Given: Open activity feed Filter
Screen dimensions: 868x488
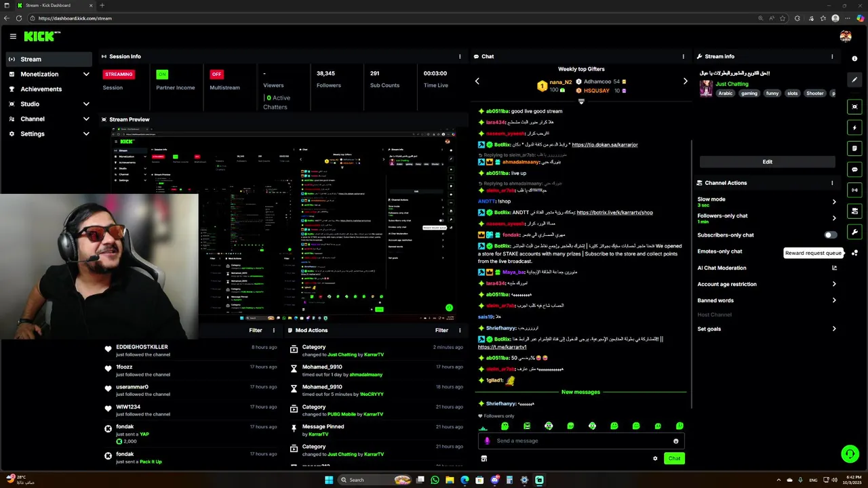Looking at the screenshot, I should [x=256, y=331].
